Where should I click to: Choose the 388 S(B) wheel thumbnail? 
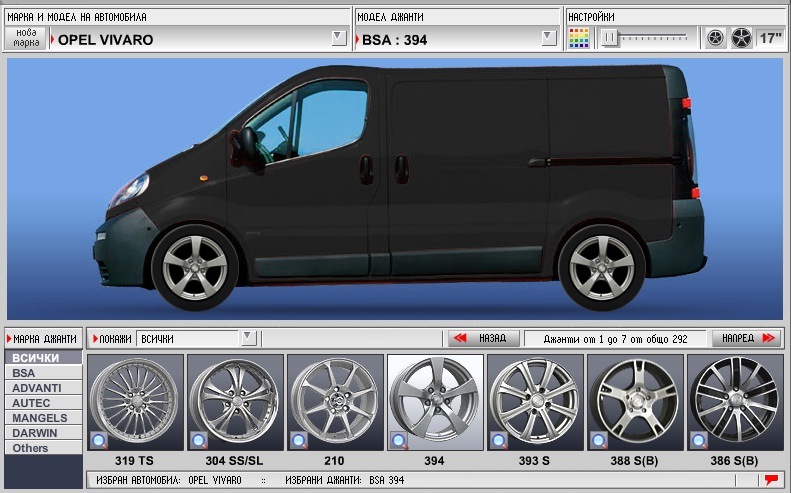coord(635,402)
